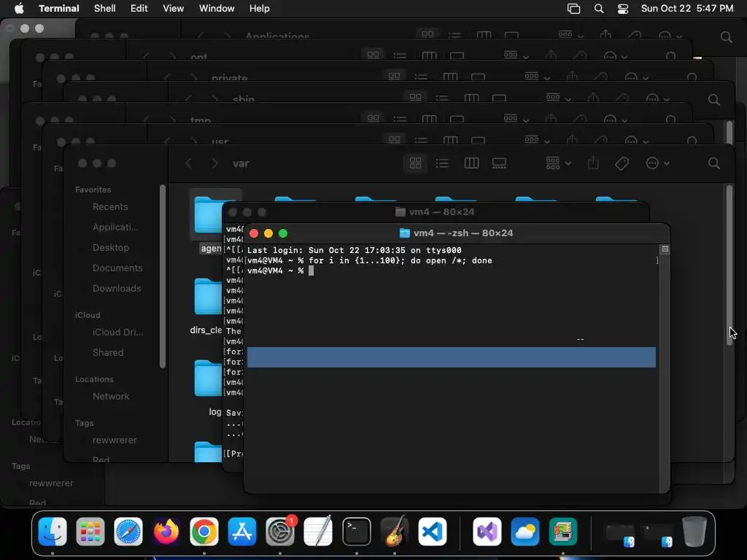
Task: Click the terminal scrollback marker icon
Action: pos(665,249)
